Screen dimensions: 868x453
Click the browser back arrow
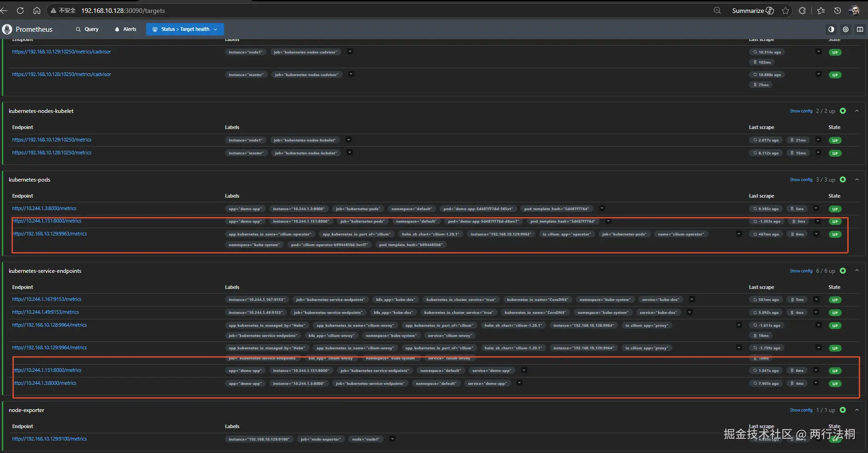pyautogui.click(x=4, y=10)
